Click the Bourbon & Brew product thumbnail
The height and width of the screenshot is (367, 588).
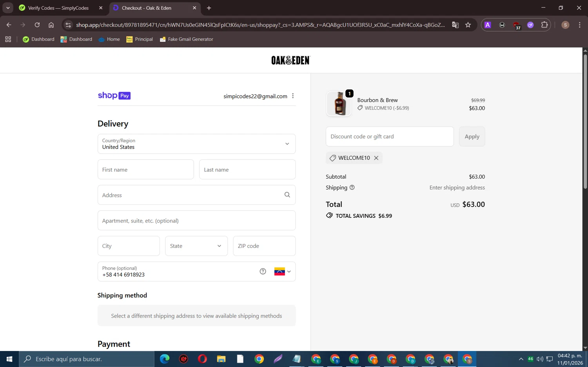point(339,104)
